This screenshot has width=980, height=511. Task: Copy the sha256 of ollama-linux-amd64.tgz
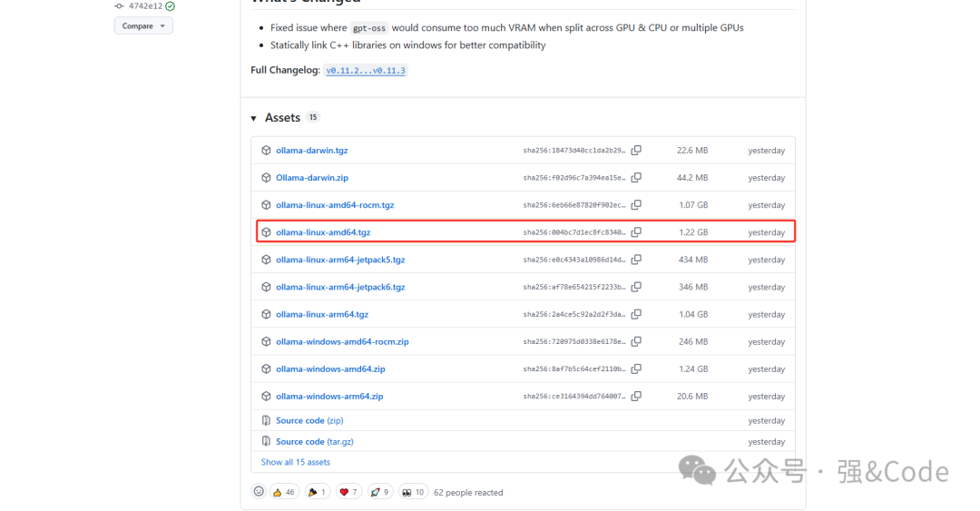click(x=636, y=232)
